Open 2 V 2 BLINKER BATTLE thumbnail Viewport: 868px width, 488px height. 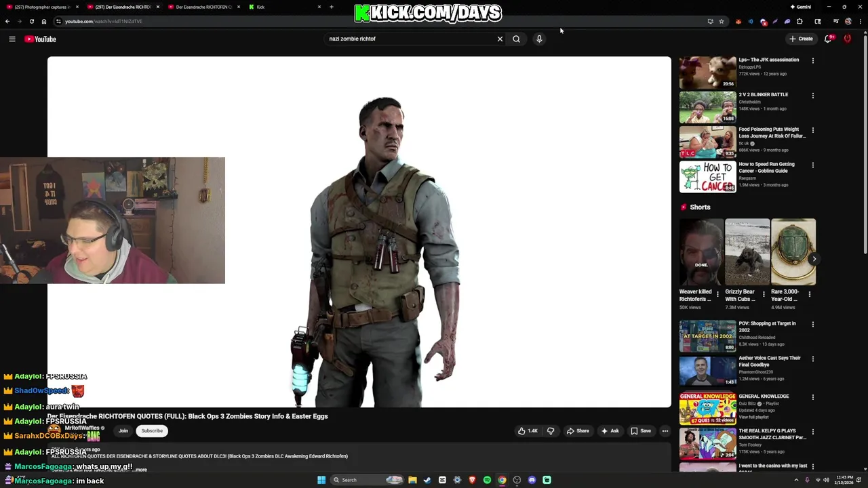pyautogui.click(x=707, y=107)
